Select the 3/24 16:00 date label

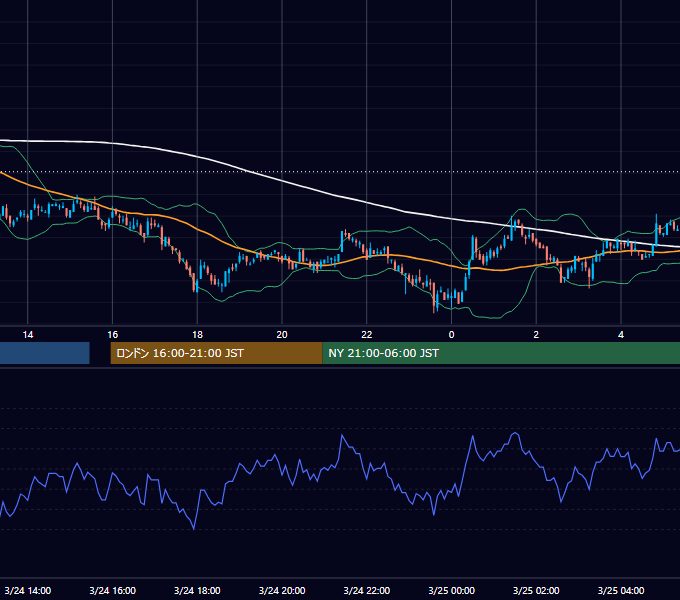pos(112,590)
